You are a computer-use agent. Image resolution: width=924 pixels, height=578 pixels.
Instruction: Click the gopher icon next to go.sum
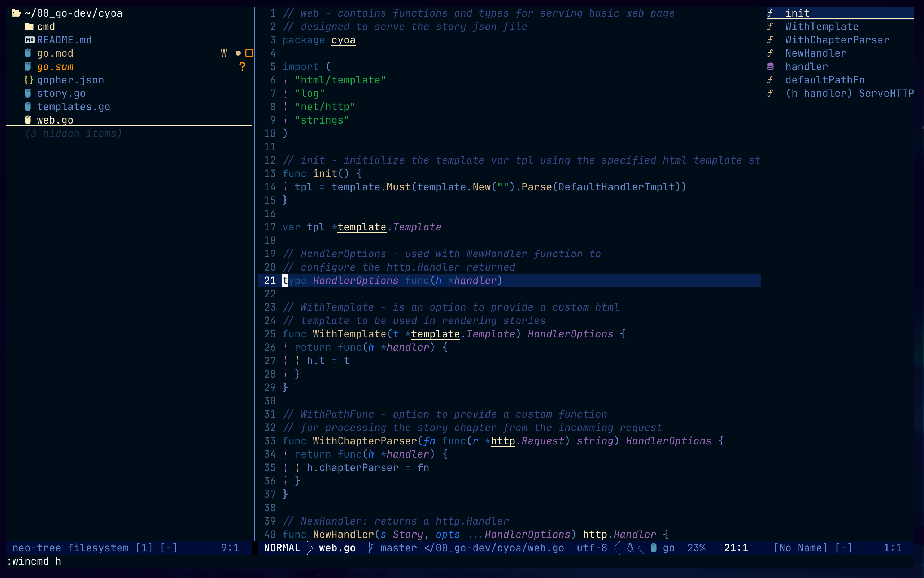click(28, 66)
